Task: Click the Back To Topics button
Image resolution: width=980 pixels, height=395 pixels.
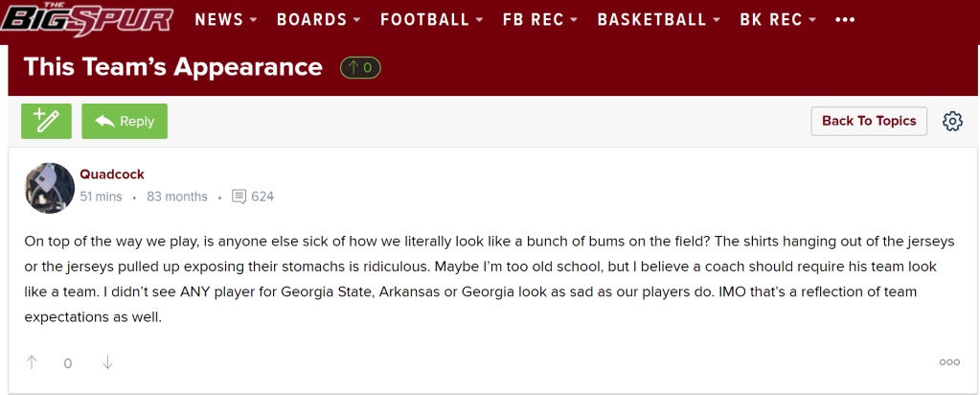Action: click(x=869, y=121)
